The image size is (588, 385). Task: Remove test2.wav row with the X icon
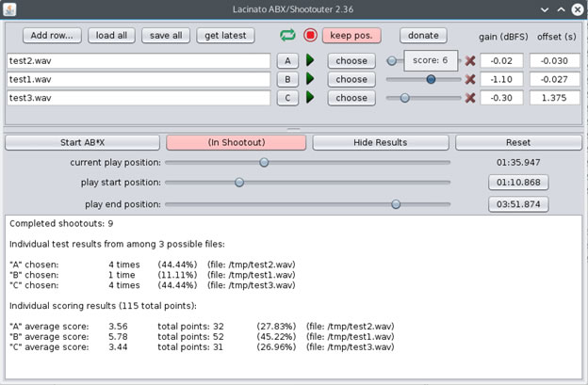pyautogui.click(x=470, y=60)
